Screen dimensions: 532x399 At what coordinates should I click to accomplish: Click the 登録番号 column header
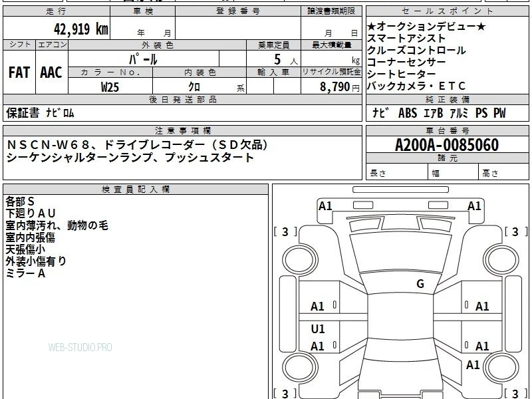[x=238, y=11]
